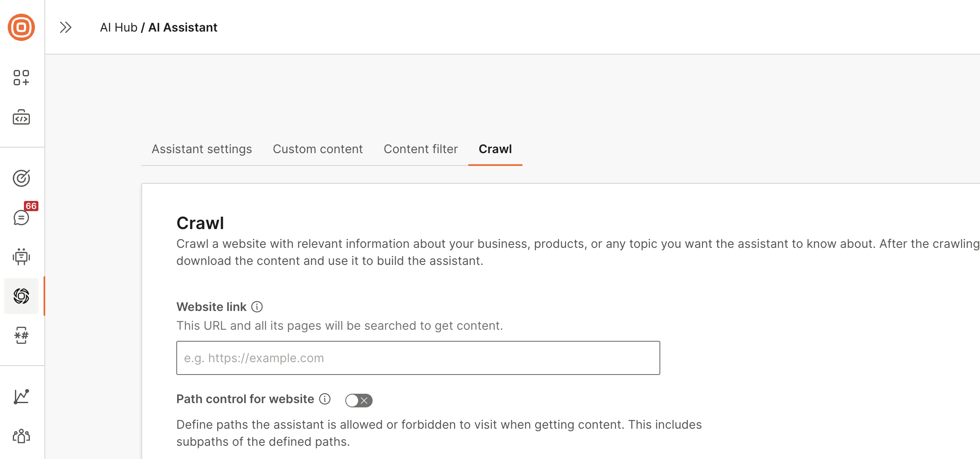Open the analytics line chart icon
Image resolution: width=980 pixels, height=459 pixels.
tap(21, 396)
